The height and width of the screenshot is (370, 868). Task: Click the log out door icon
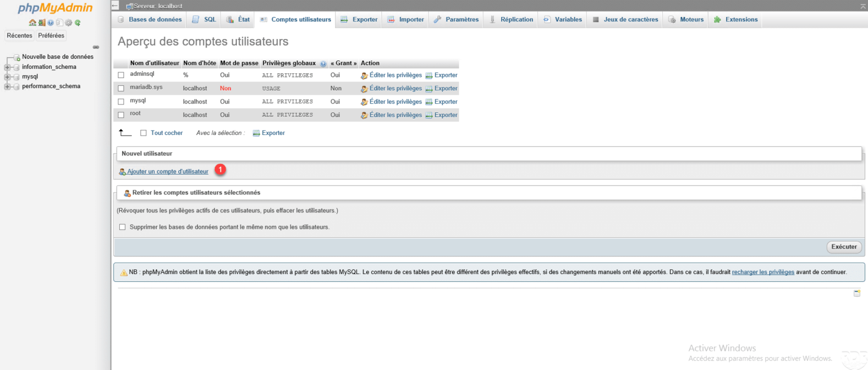42,23
